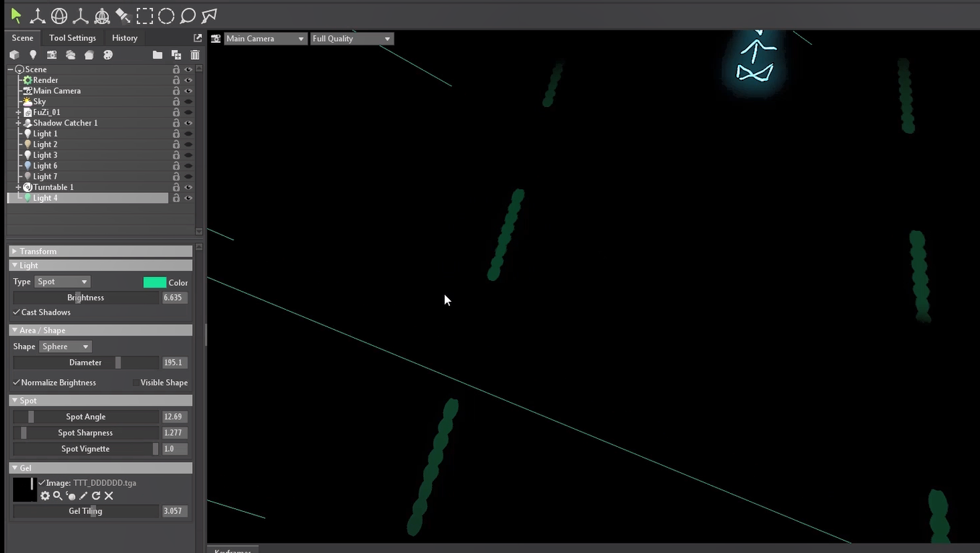Select Turntable 1 in scene tree

point(53,187)
